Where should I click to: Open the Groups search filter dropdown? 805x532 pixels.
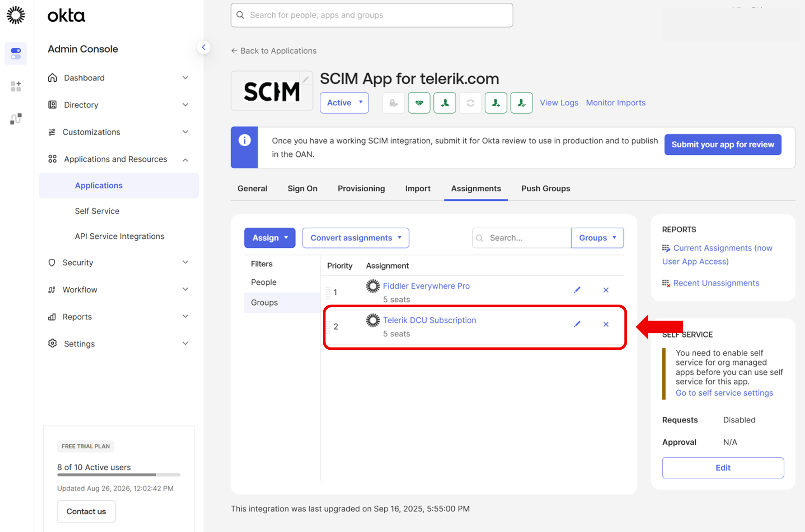(x=597, y=238)
